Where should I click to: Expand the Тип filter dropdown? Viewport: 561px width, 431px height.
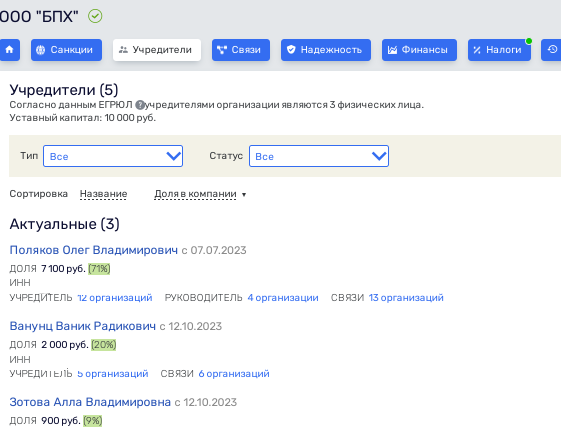pos(113,156)
